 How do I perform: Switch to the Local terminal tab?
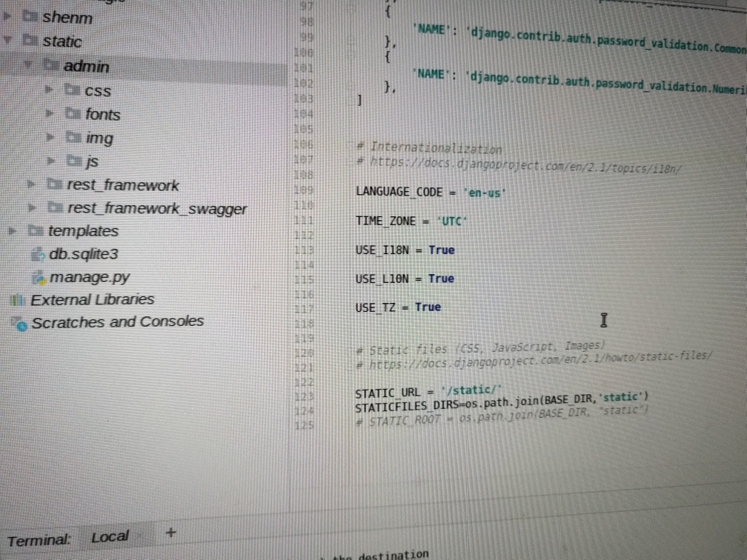(x=110, y=537)
